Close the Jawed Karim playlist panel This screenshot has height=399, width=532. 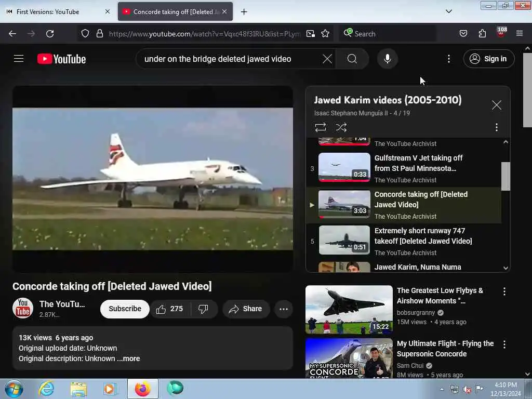click(496, 105)
